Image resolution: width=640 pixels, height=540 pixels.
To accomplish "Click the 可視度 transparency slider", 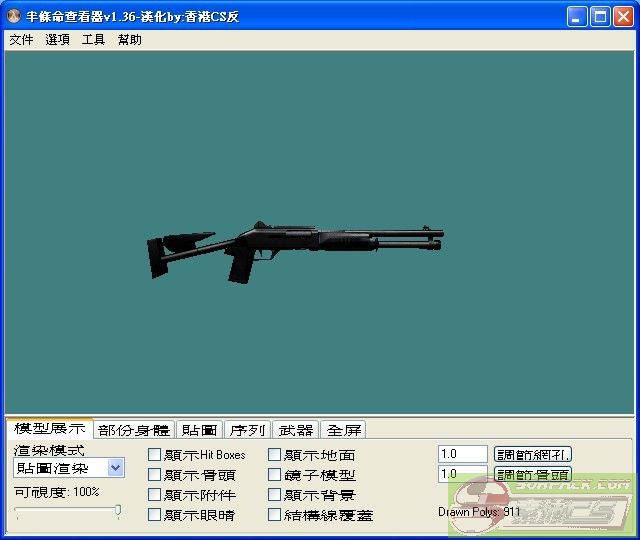I will point(67,512).
